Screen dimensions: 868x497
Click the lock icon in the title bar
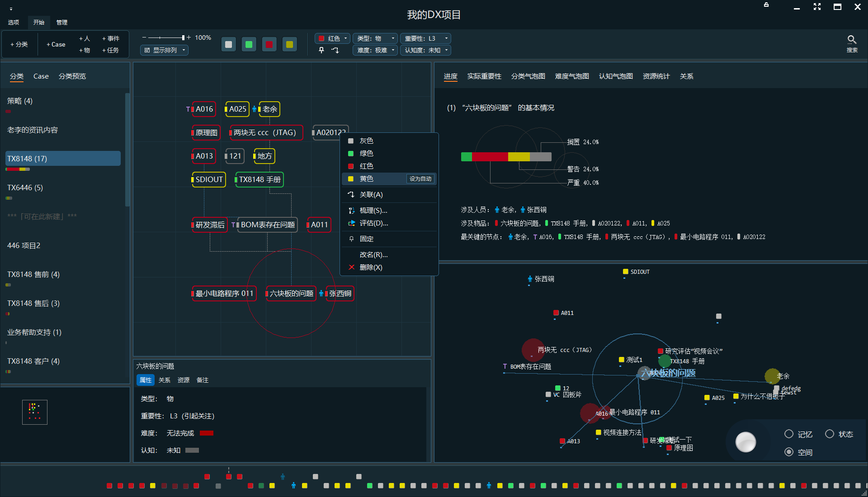click(766, 5)
